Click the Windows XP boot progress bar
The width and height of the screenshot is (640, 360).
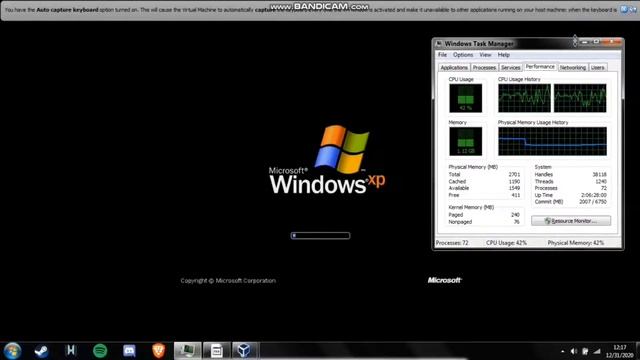(320, 236)
